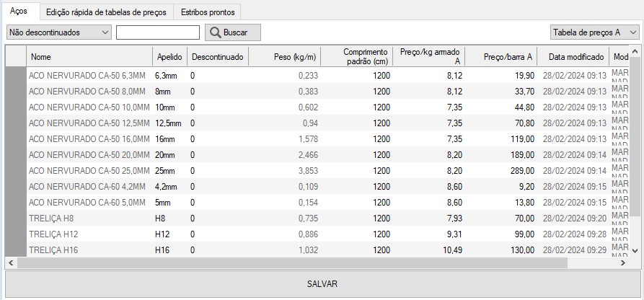Expand the Tabela de preços A dropdown
Viewport: 644px width, 300px height.
(594, 32)
